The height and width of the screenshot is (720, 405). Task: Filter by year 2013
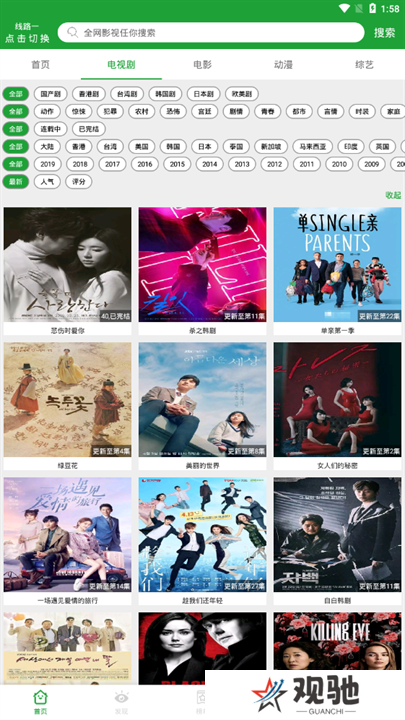click(242, 164)
